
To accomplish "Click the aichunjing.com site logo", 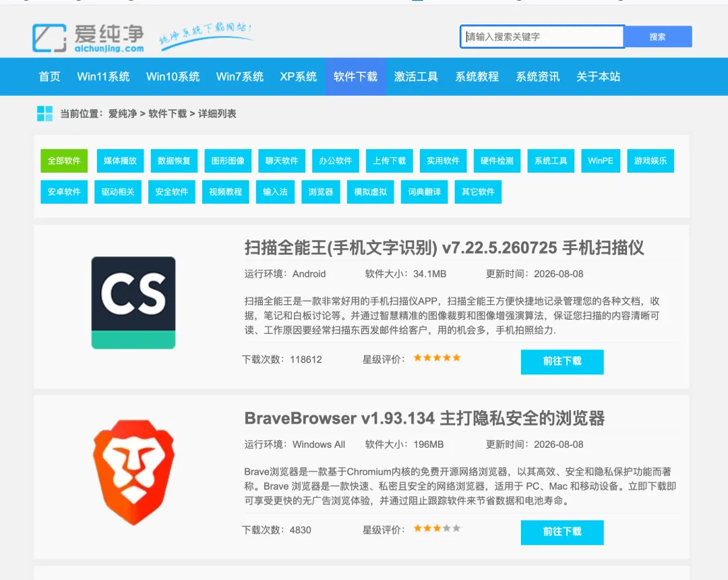I will point(88,38).
